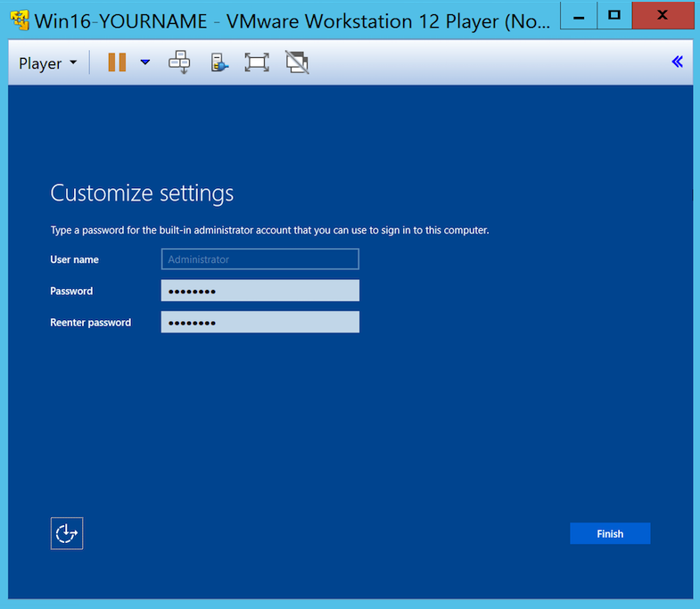Click the Administrator user name field

[x=259, y=259]
